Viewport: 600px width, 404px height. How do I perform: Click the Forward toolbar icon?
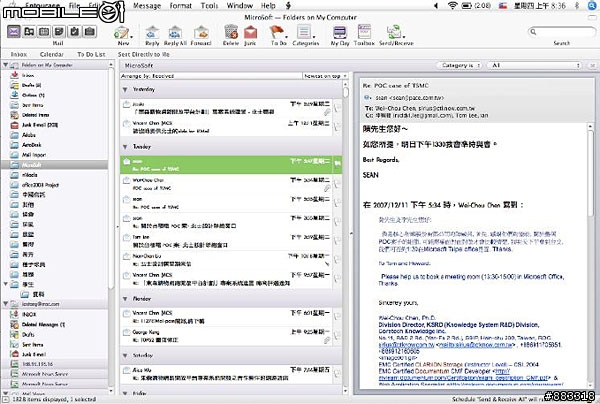click(x=201, y=32)
